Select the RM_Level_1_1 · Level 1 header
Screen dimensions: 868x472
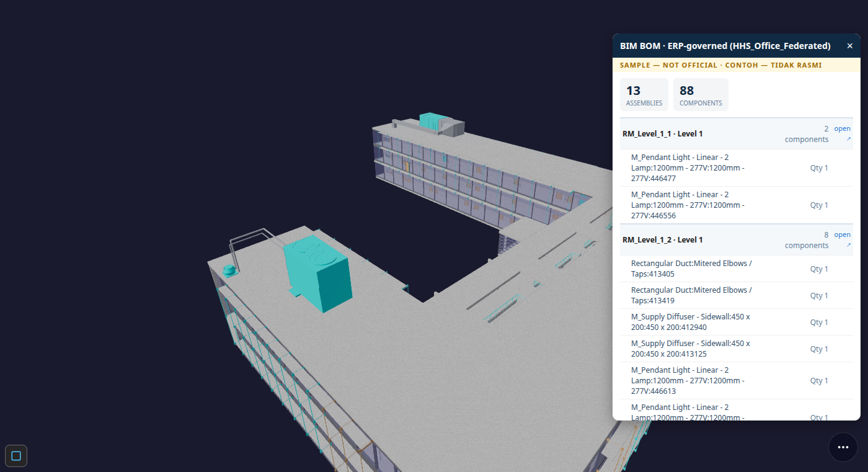point(737,134)
